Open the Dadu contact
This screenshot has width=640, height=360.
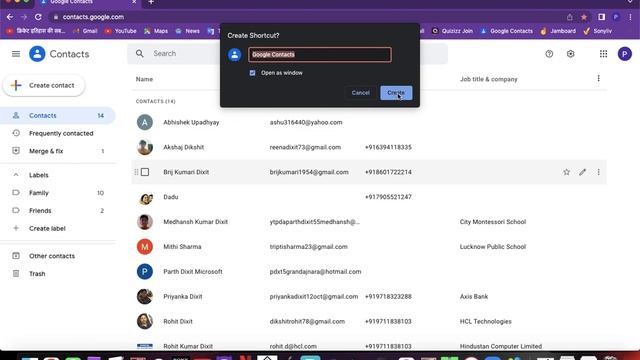coord(171,197)
